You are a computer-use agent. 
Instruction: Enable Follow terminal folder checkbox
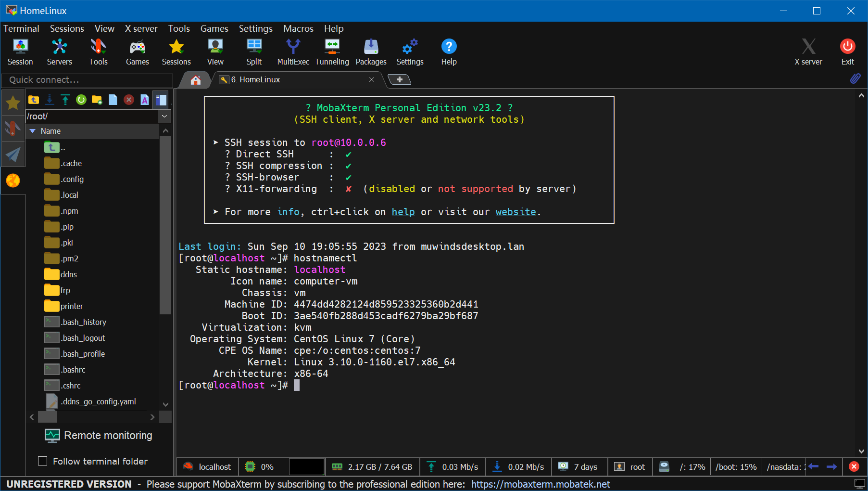(x=43, y=461)
